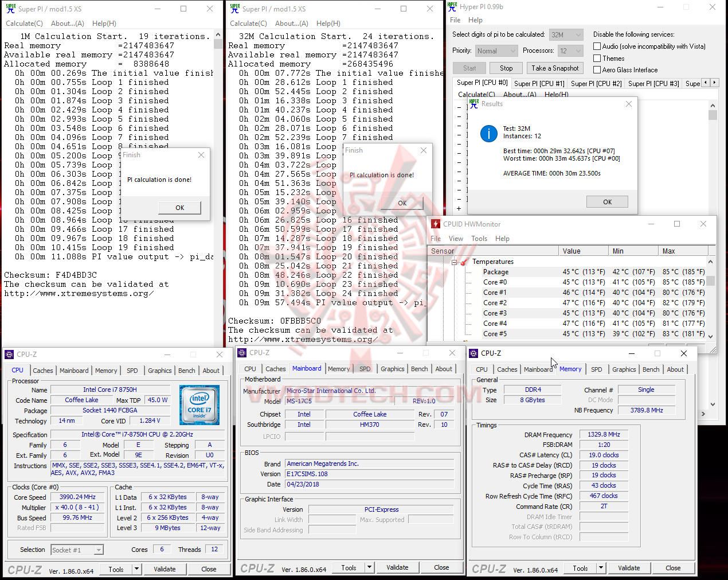The height and width of the screenshot is (580, 728).
Task: Click the blue info icon in Results dialog
Action: [x=488, y=134]
